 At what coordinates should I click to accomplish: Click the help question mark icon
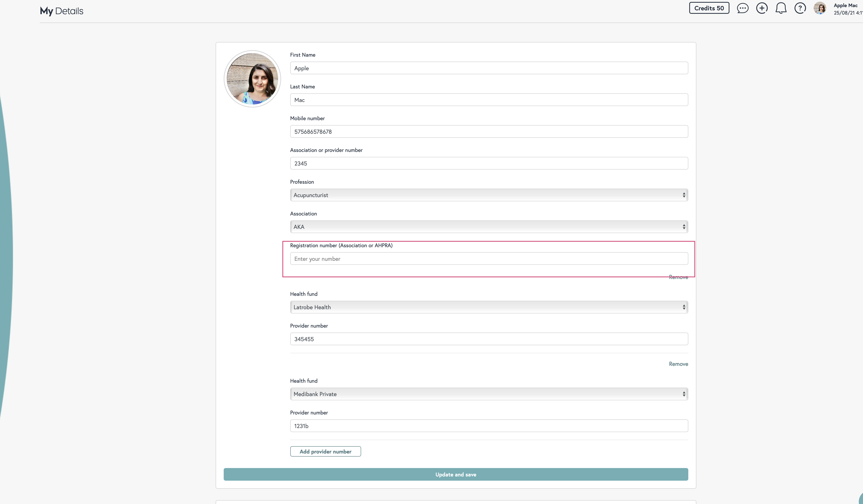pyautogui.click(x=800, y=8)
